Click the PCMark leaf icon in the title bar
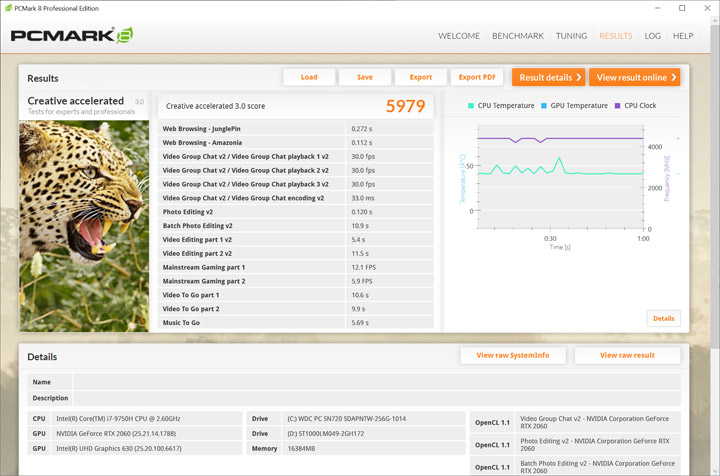The height and width of the screenshot is (476, 720). coord(8,8)
